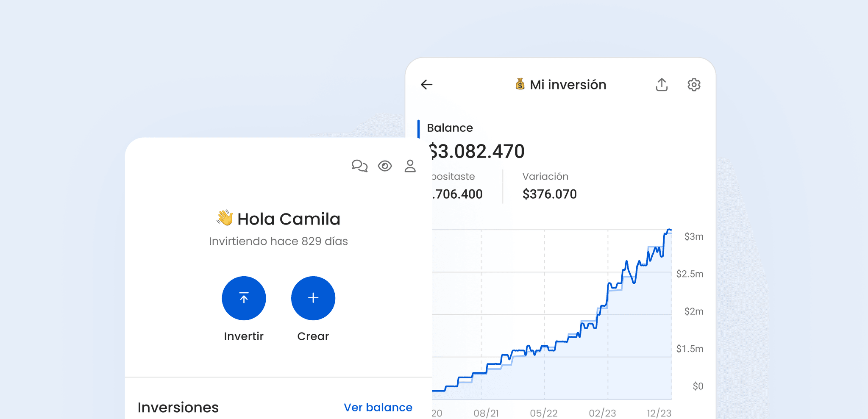This screenshot has height=419, width=868.
Task: Tap the Invertir deposit icon
Action: [244, 298]
